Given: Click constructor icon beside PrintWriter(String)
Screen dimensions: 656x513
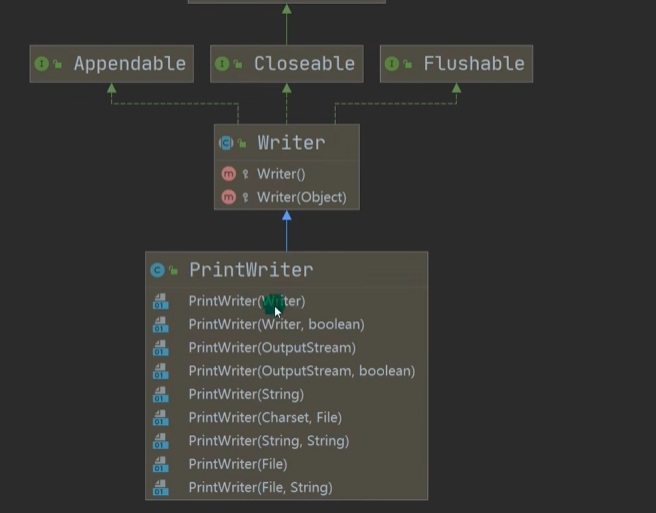Looking at the screenshot, I should point(161,394).
